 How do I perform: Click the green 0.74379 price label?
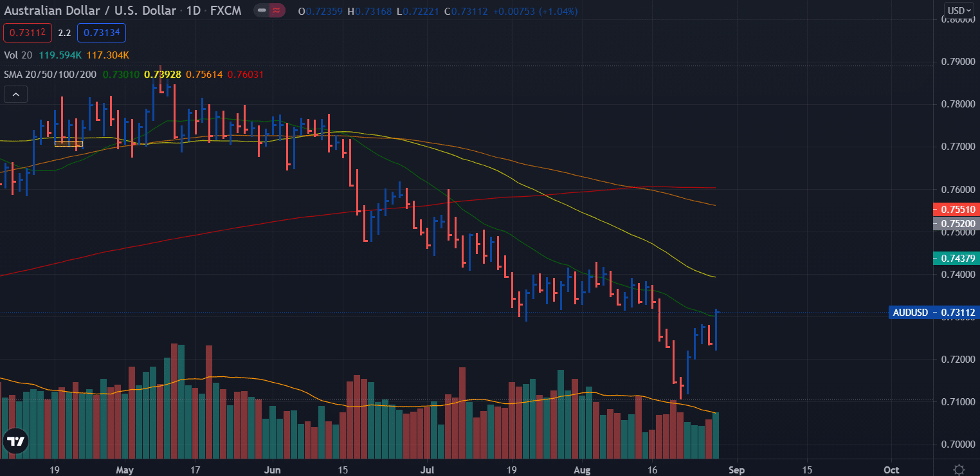tap(956, 258)
